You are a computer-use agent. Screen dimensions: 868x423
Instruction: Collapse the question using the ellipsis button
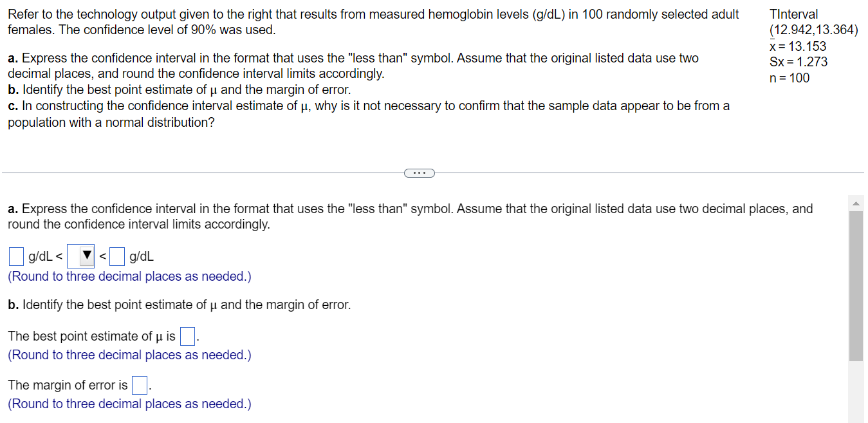tap(419, 173)
